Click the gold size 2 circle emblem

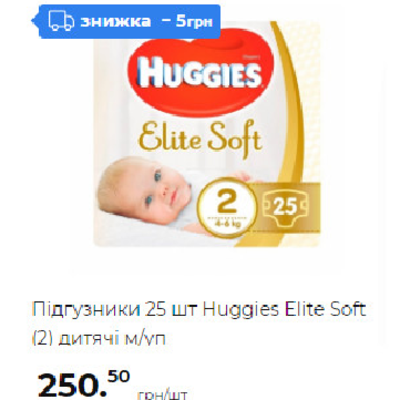(227, 207)
